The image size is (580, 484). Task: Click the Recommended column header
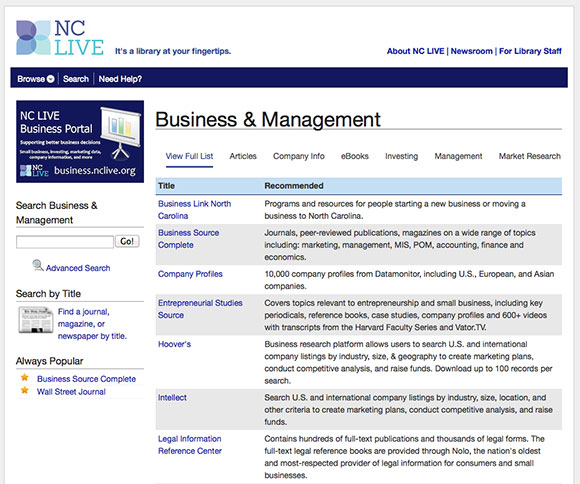(294, 186)
